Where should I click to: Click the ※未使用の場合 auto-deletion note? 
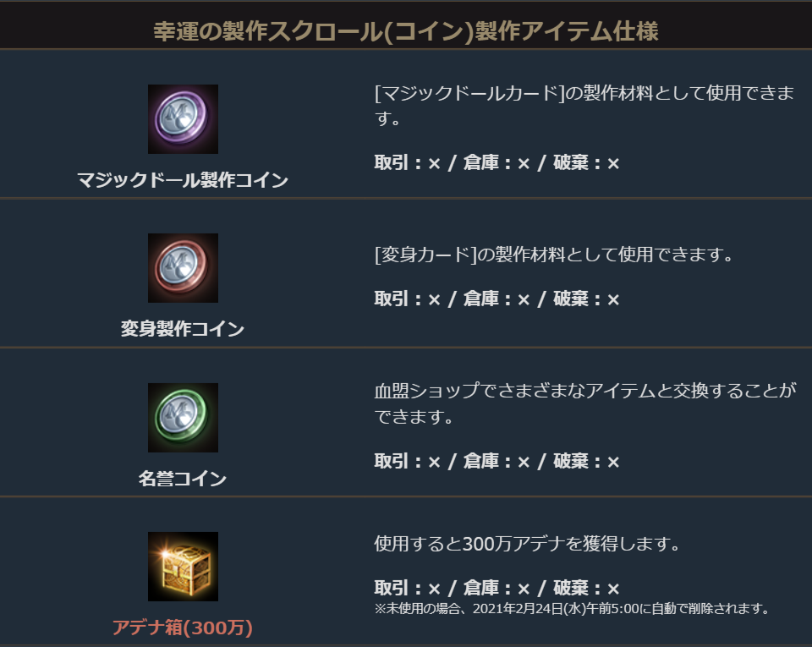[x=572, y=608]
